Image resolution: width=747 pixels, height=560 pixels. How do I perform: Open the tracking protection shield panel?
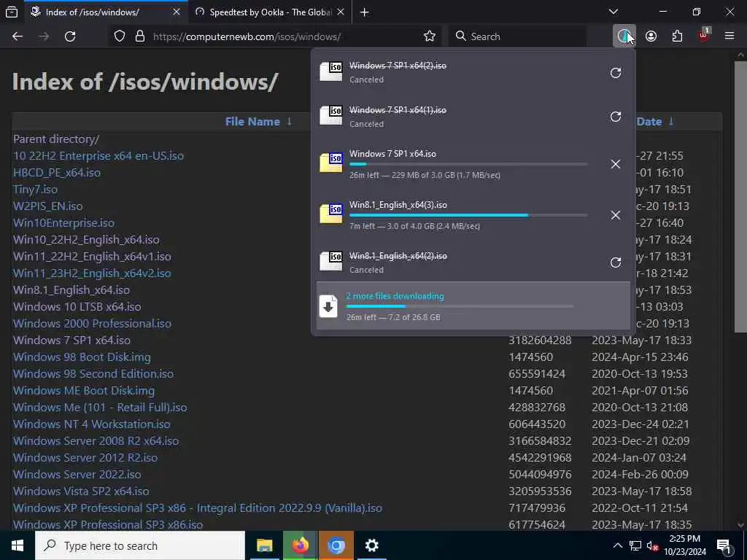pos(120,36)
